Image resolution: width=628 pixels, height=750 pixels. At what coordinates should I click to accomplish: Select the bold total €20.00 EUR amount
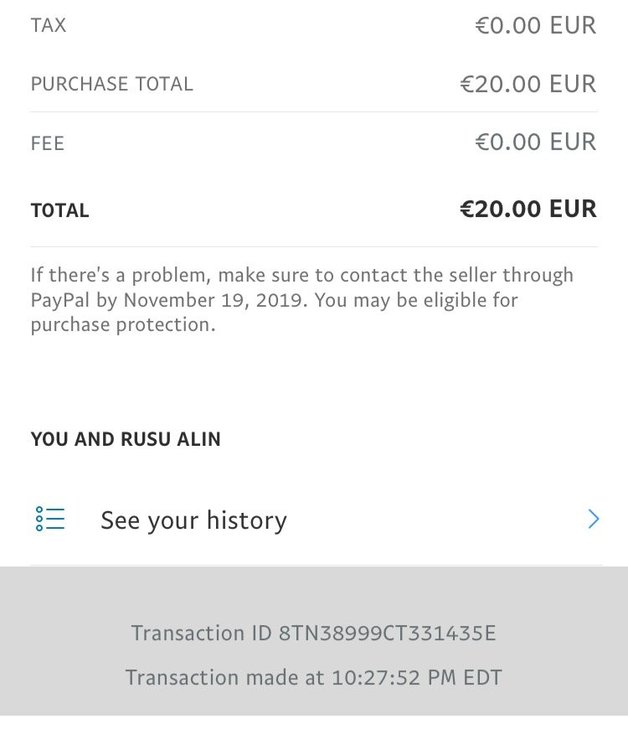527,209
